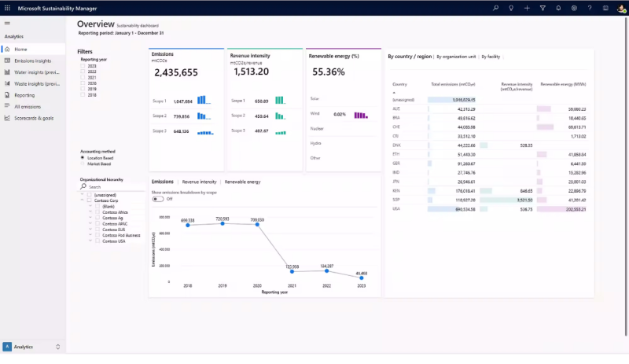
Task: Open Water insights (preview) page
Action: (32, 72)
